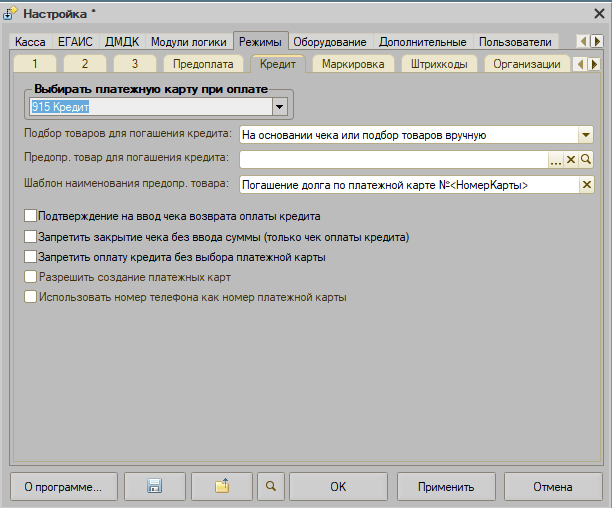Clear the Предопр. товар field with X
612x508 pixels.
pos(571,159)
